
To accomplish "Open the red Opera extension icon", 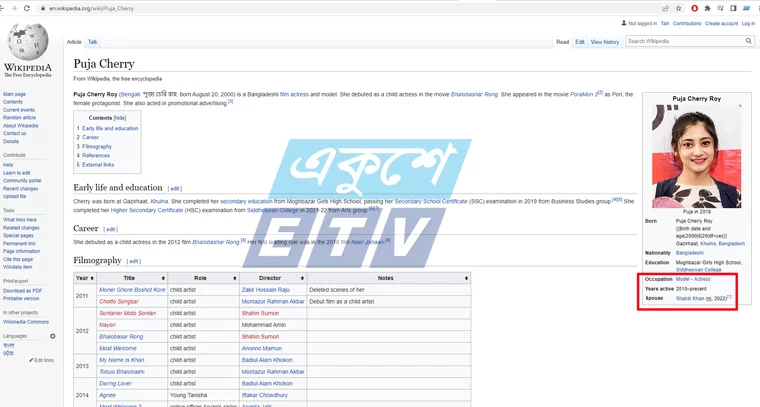I will [x=695, y=8].
